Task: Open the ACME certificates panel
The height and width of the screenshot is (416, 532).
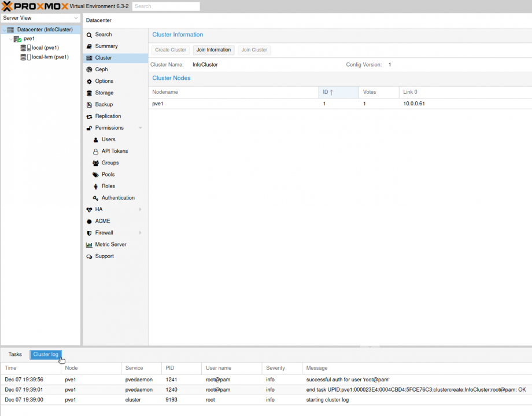Action: click(102, 220)
